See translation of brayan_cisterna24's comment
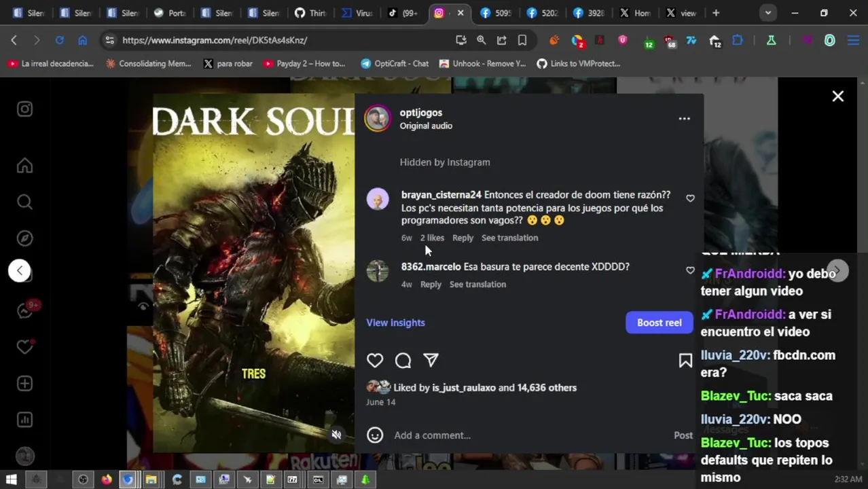 (509, 238)
